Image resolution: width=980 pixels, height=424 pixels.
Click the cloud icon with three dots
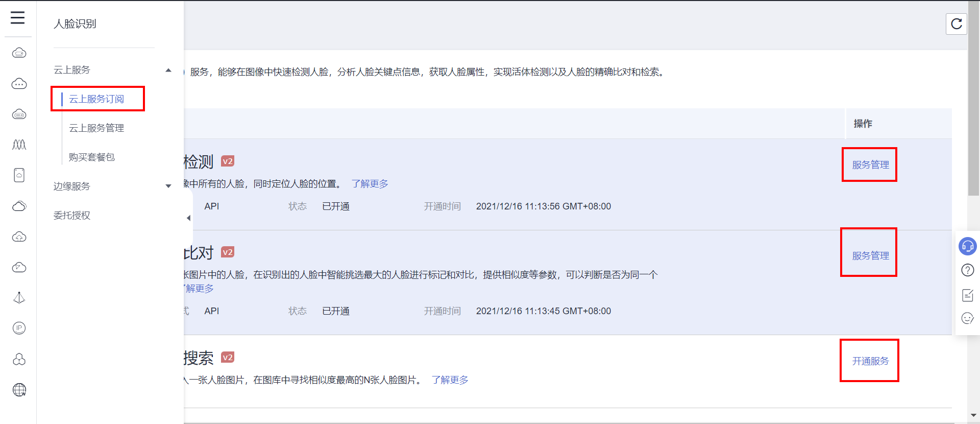click(19, 83)
